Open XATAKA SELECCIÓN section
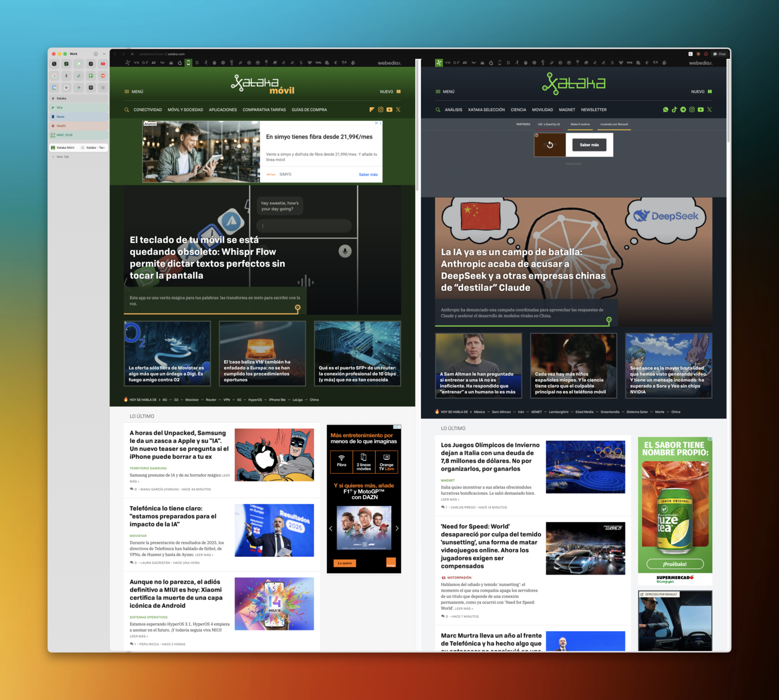779x700 pixels. point(486,109)
